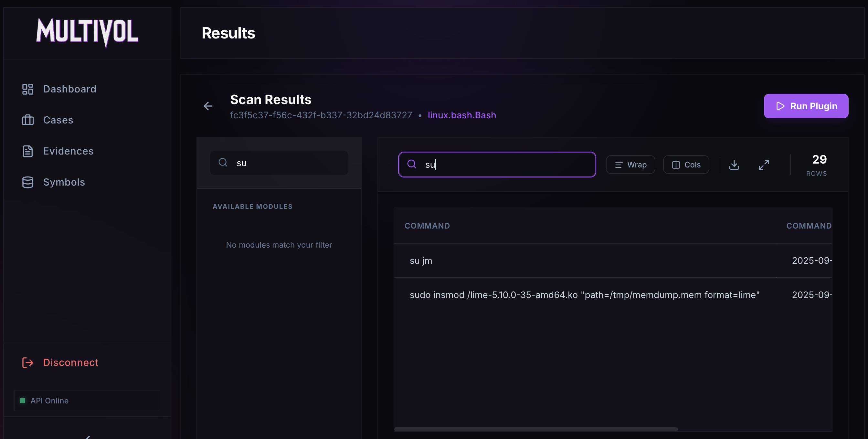Click the download results icon
868x439 pixels.
pyautogui.click(x=734, y=165)
